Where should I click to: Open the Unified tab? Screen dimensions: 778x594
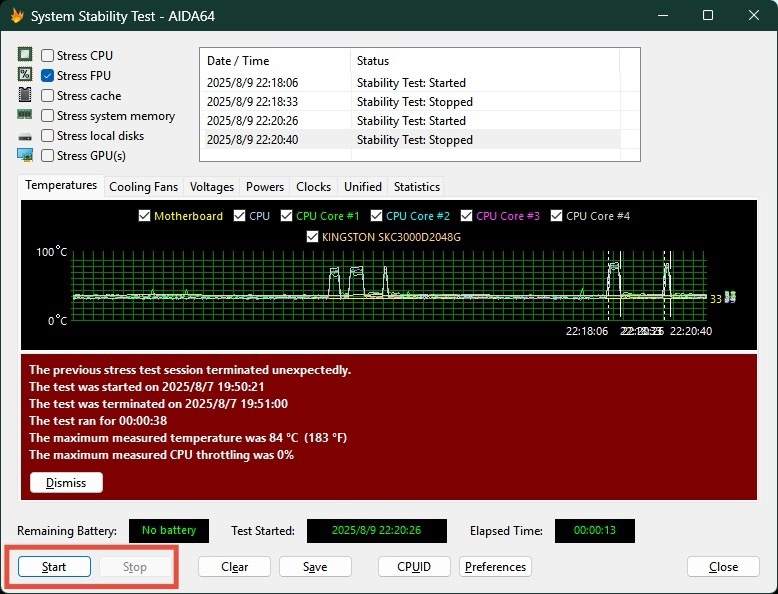(363, 187)
